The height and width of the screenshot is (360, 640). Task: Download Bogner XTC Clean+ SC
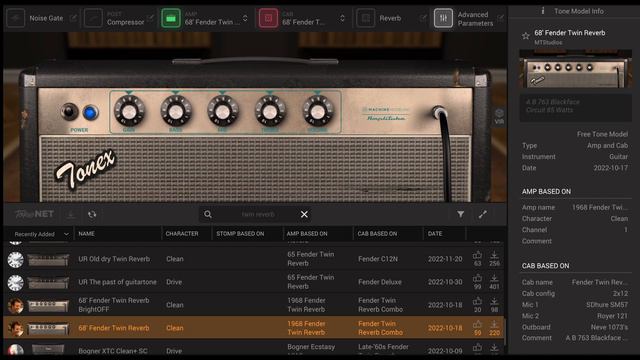point(494,348)
